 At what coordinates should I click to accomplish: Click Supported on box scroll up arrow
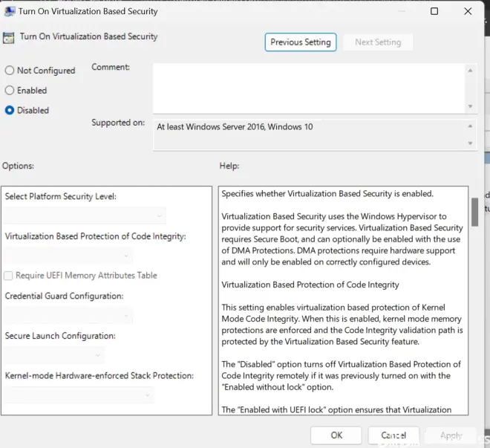470,126
